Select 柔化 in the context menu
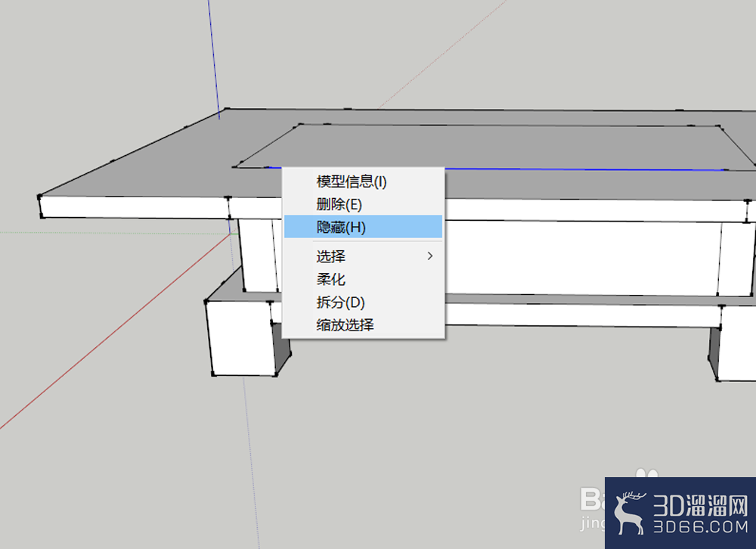756x549 pixels. coord(363,279)
